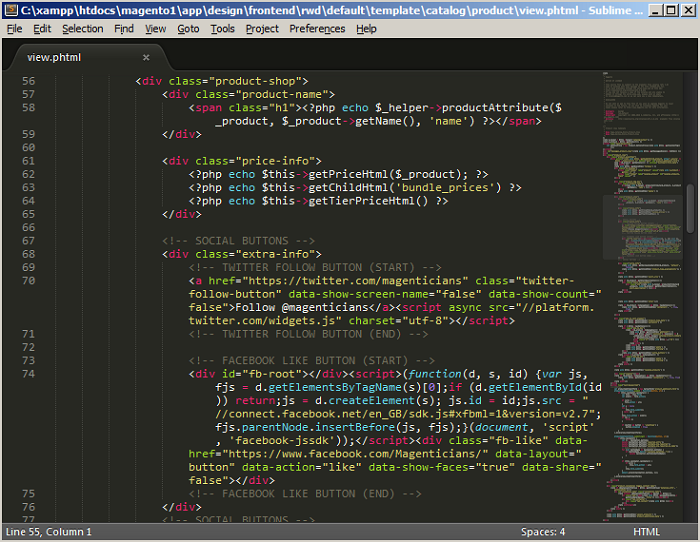Open the Selection menu

(x=83, y=29)
